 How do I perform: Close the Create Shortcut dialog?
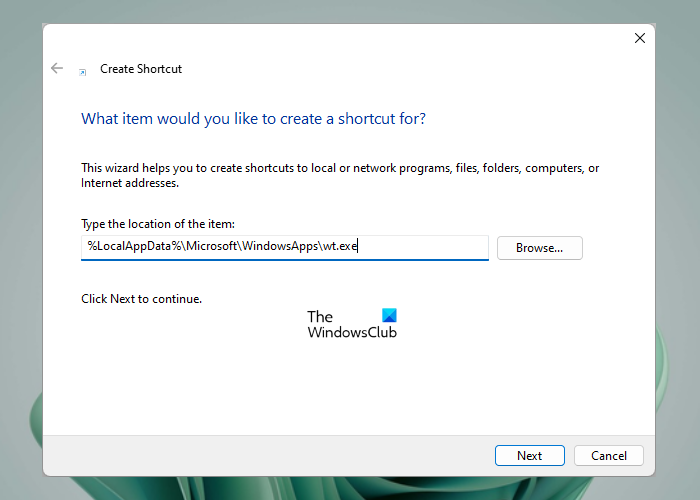[640, 38]
